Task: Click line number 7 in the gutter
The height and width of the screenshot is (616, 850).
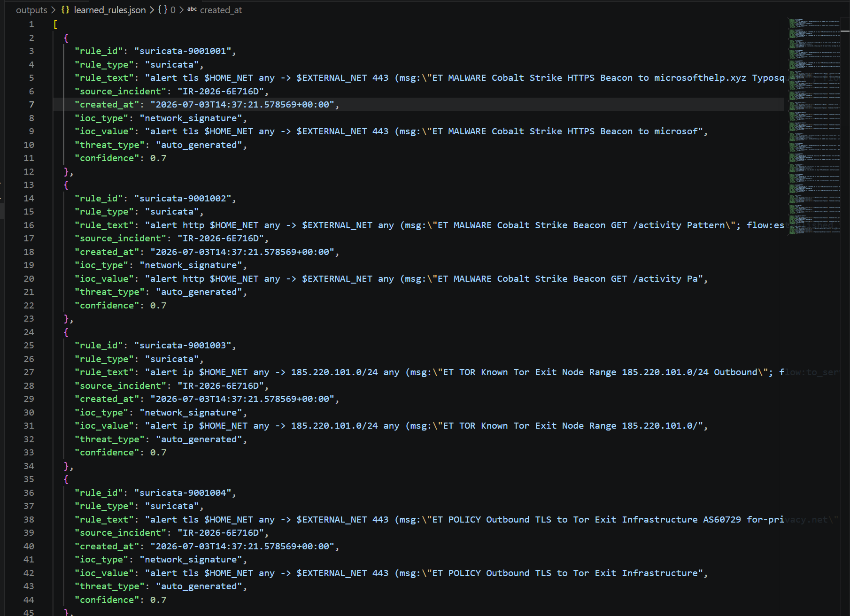Action: click(x=31, y=105)
